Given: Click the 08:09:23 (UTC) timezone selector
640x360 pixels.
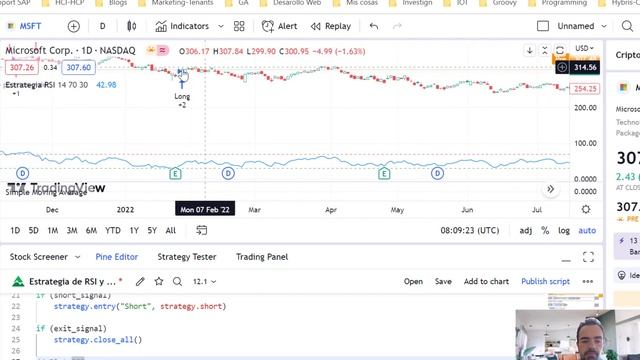Looking at the screenshot, I should [469, 231].
